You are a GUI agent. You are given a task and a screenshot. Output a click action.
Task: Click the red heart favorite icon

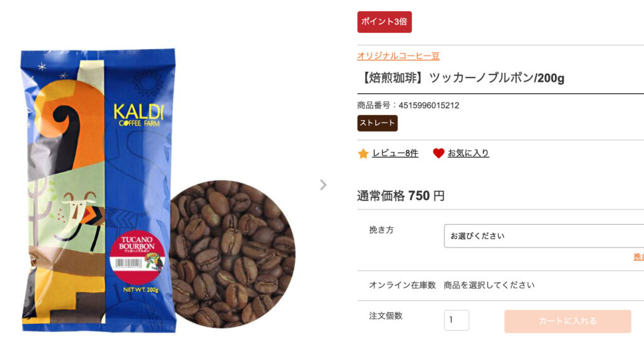[x=438, y=154]
